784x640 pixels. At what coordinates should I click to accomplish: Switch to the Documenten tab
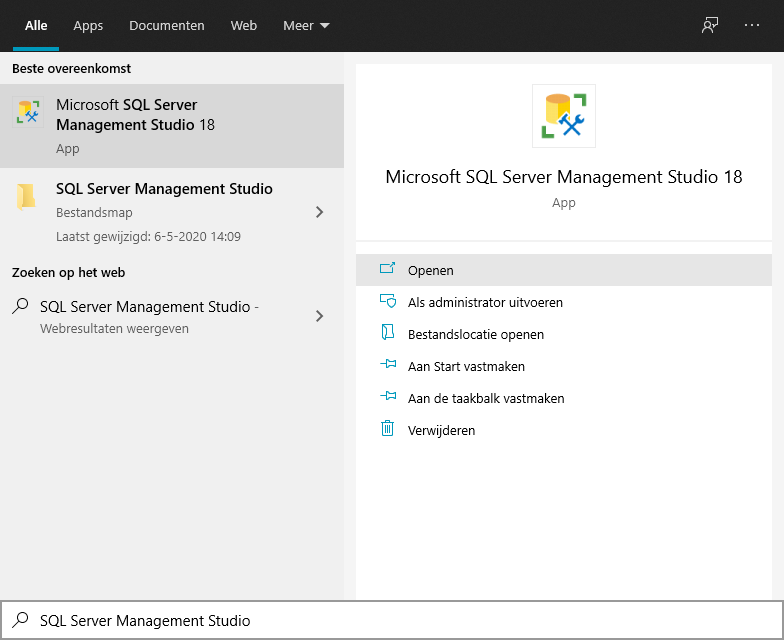[x=166, y=26]
